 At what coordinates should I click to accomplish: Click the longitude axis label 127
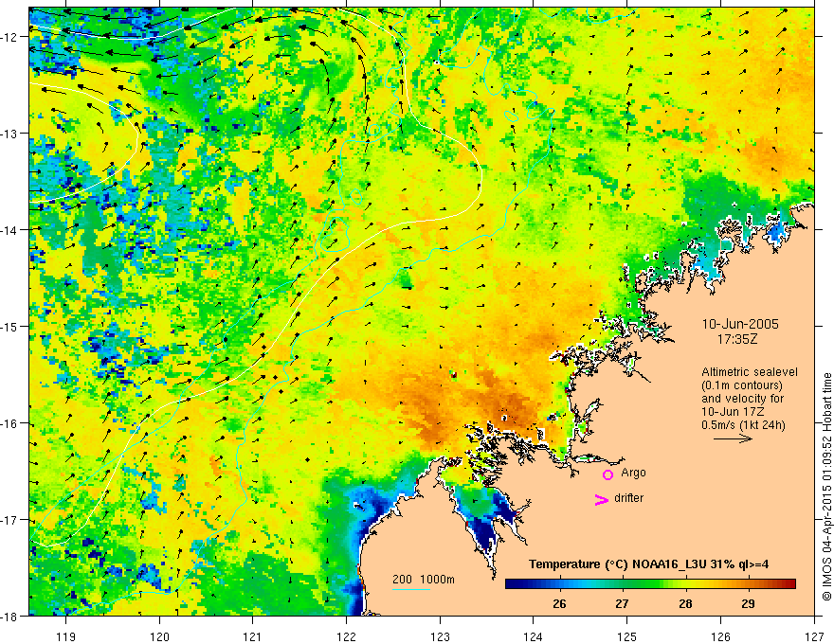(814, 636)
